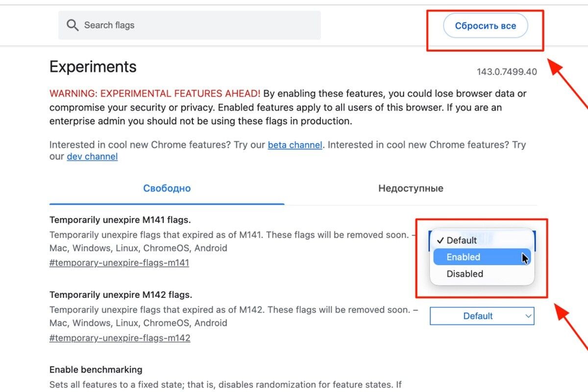Viewport: 588px width, 392px height.
Task: Click the Experiments page heading
Action: click(93, 67)
